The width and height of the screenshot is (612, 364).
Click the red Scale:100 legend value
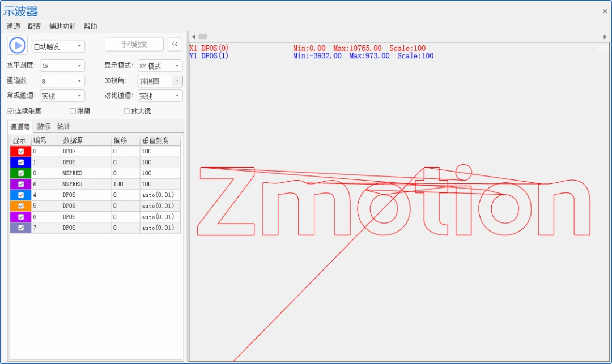(407, 48)
